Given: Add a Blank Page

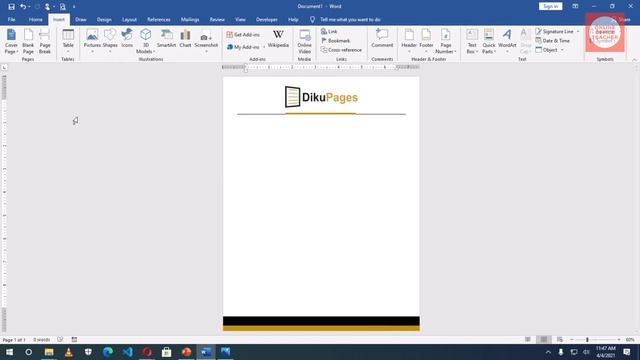Looking at the screenshot, I should click(x=28, y=41).
